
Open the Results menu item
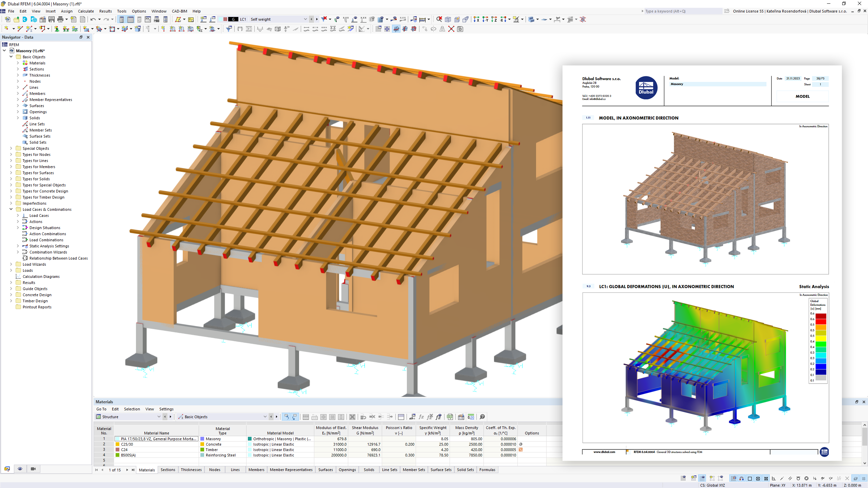coord(104,11)
